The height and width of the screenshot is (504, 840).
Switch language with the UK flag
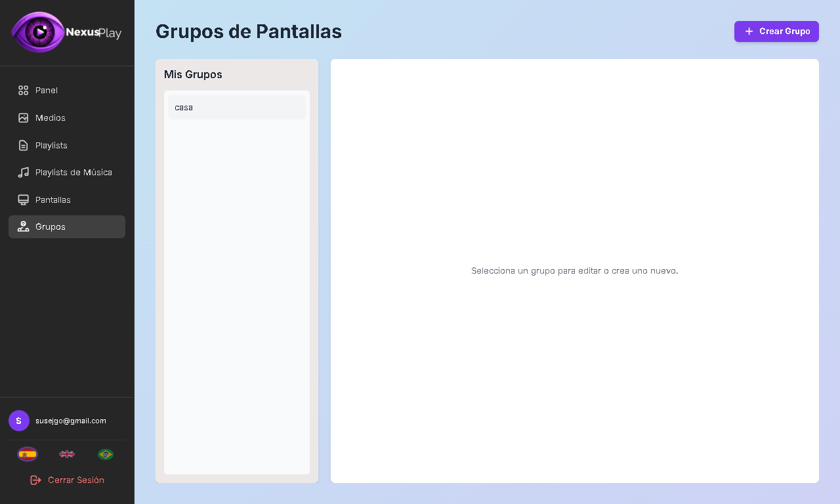pos(67,454)
